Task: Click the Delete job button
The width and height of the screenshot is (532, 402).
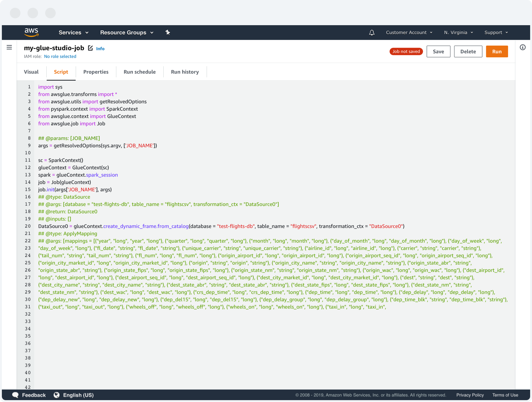Action: [x=468, y=52]
